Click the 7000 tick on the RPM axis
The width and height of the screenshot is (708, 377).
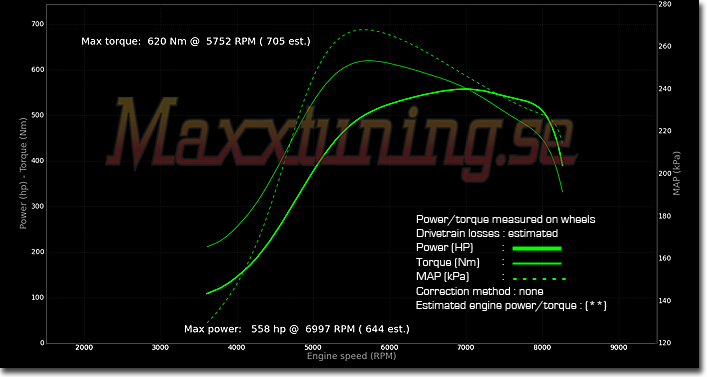(x=466, y=348)
